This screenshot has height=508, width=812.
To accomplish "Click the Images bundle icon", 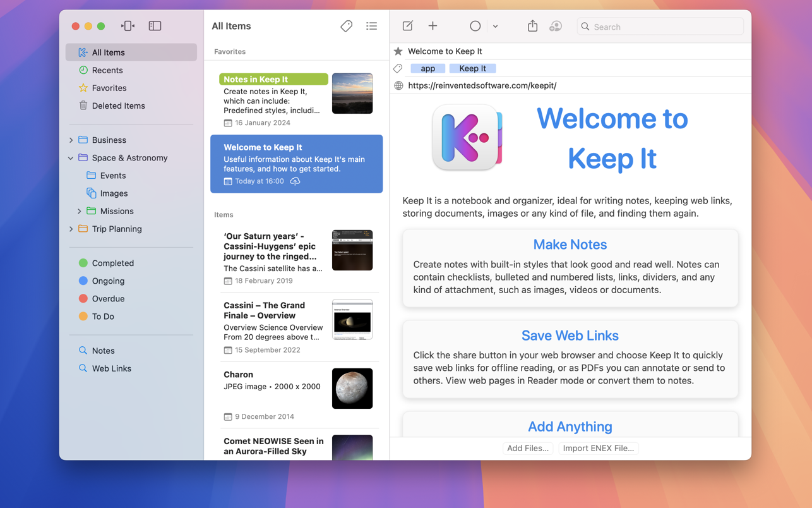I will click(x=91, y=193).
